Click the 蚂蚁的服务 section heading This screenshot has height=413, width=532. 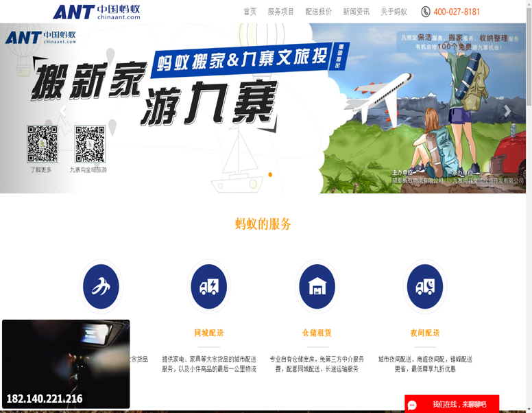click(263, 224)
